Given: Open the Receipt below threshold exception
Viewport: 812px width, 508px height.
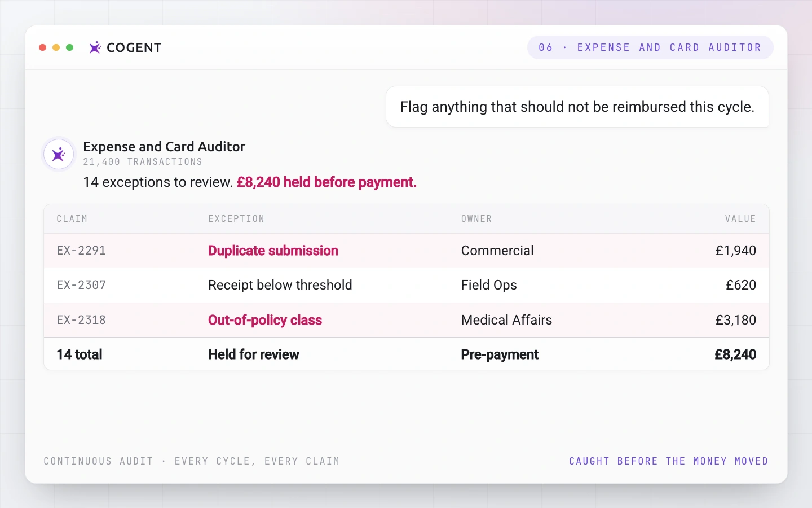Looking at the screenshot, I should 280,285.
